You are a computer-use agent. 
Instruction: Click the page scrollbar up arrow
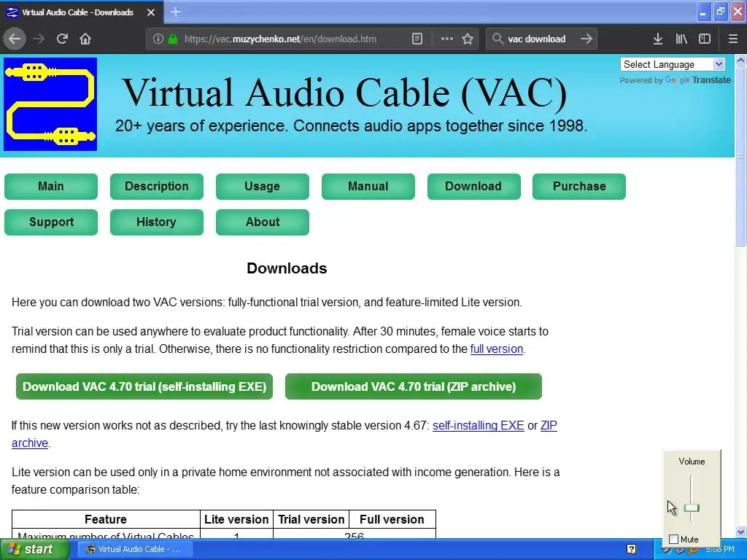740,60
